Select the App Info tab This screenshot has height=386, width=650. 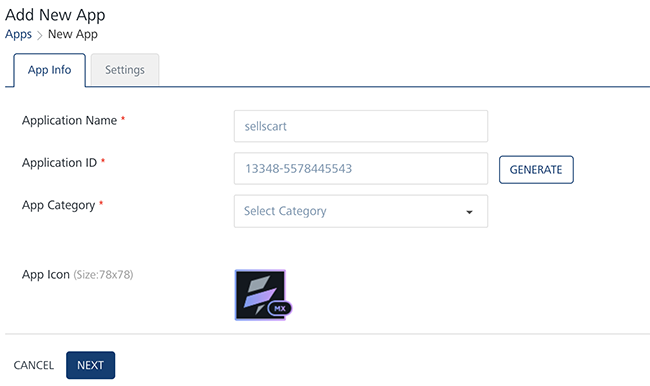[49, 70]
